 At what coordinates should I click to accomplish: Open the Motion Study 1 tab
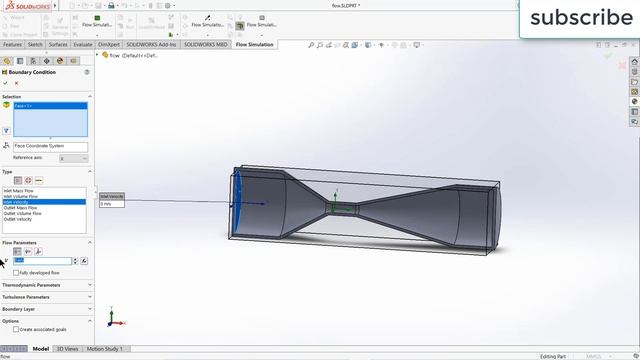[104, 349]
